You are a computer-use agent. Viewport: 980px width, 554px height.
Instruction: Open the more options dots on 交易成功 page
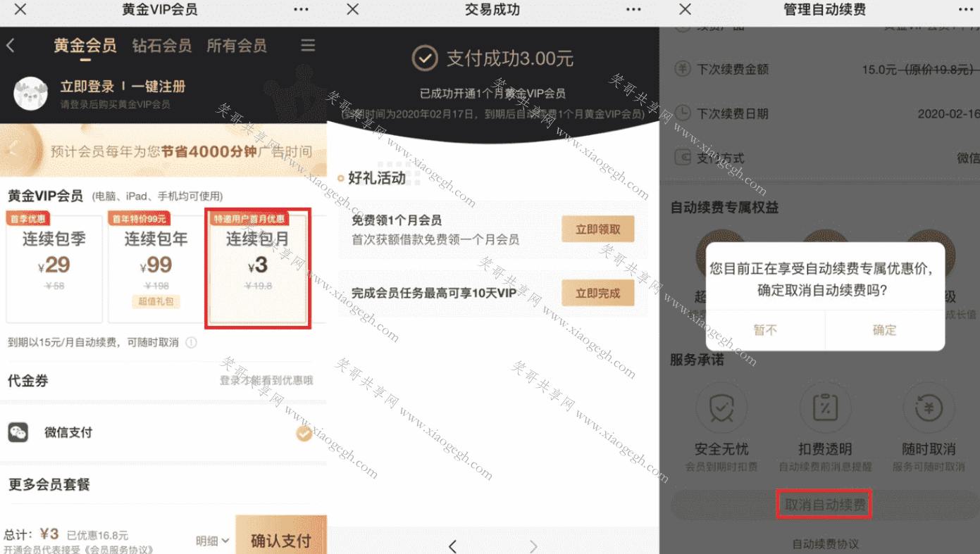pyautogui.click(x=633, y=9)
